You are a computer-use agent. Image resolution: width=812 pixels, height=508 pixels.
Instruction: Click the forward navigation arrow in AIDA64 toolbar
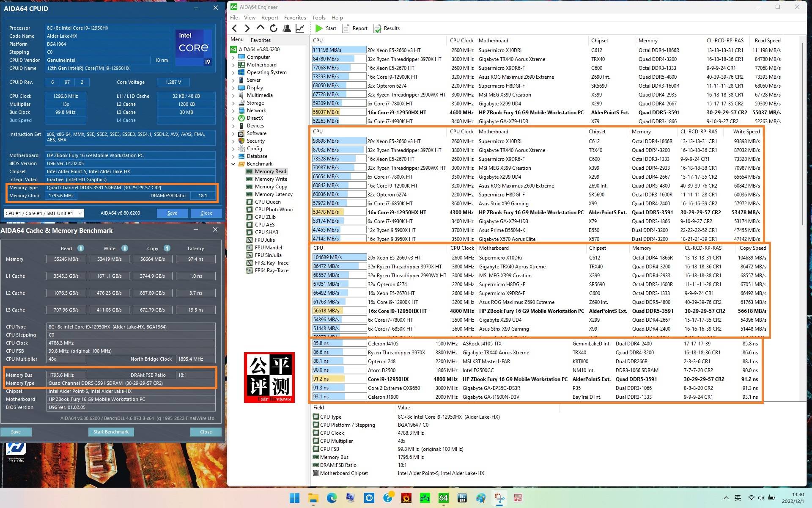click(248, 28)
